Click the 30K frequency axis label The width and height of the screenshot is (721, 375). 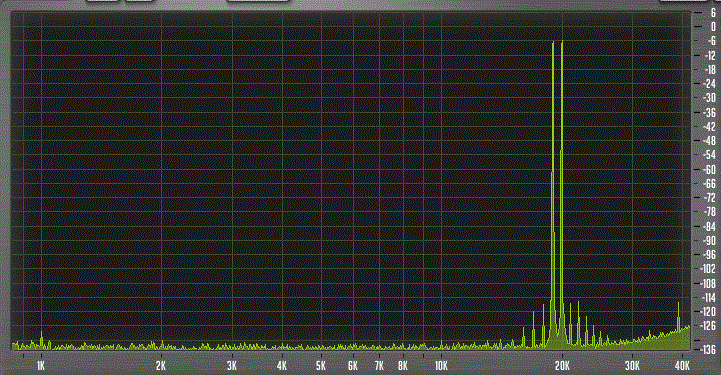[632, 366]
